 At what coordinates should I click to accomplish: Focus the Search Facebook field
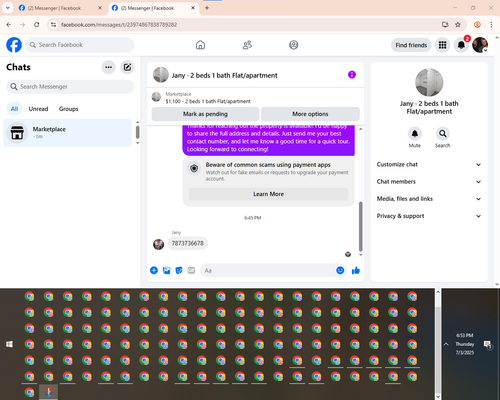[x=80, y=45]
